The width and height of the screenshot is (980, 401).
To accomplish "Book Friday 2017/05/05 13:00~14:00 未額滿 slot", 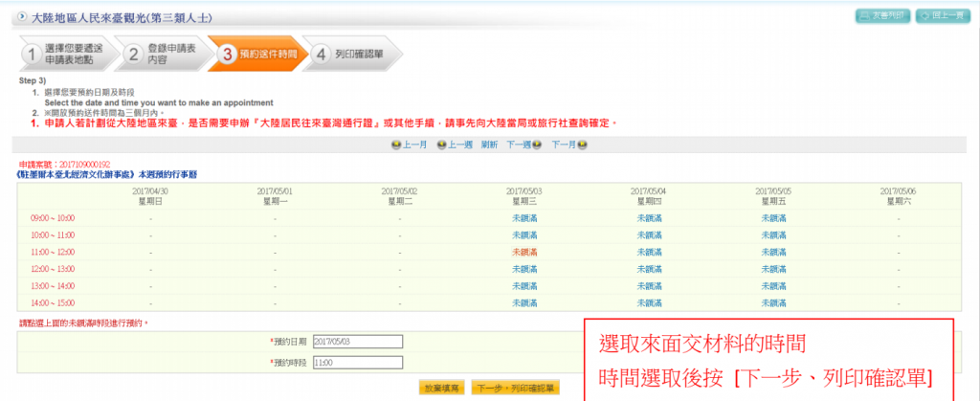I will (773, 286).
